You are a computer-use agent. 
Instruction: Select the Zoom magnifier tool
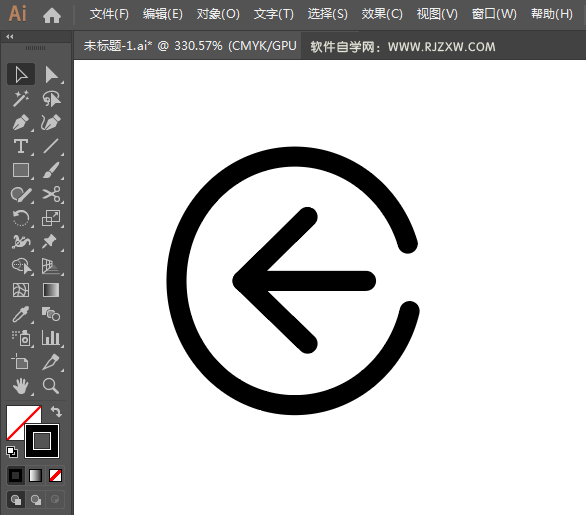51,386
